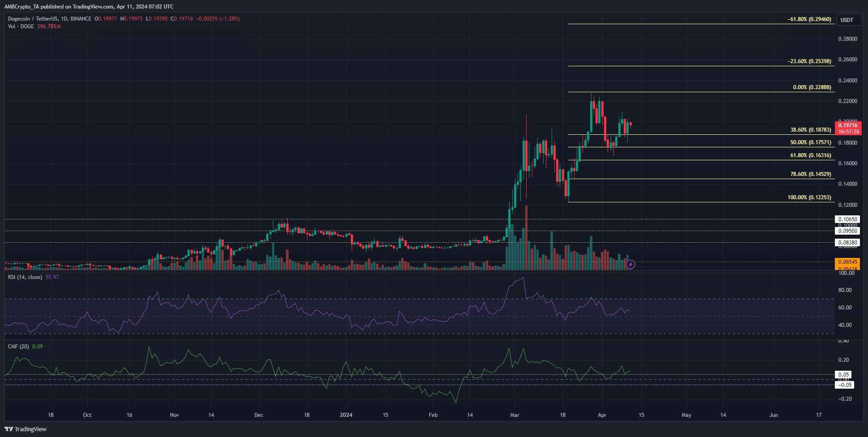Click the RSI 80.00 axis label

pyautogui.click(x=845, y=290)
